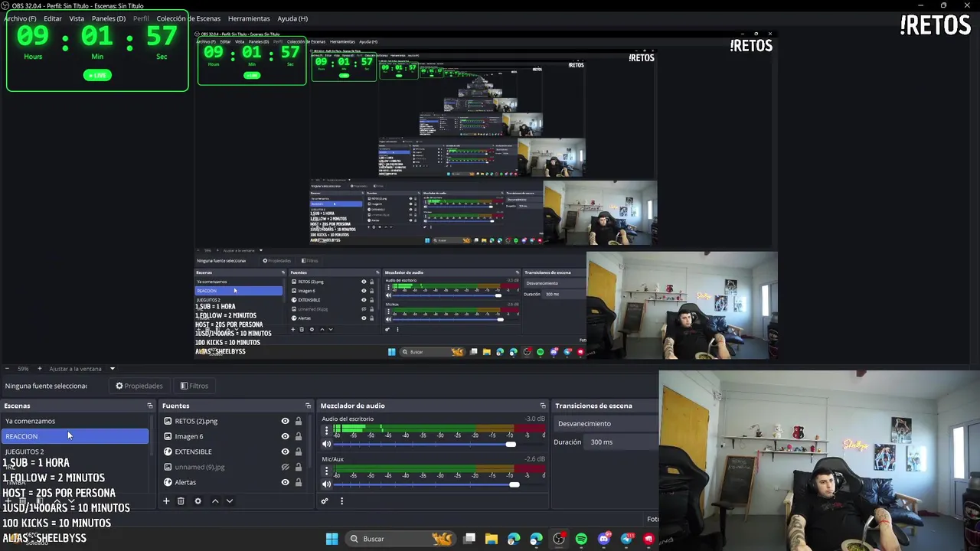980x551 pixels.
Task: Open the Ayuda (H) menu
Action: [292, 18]
